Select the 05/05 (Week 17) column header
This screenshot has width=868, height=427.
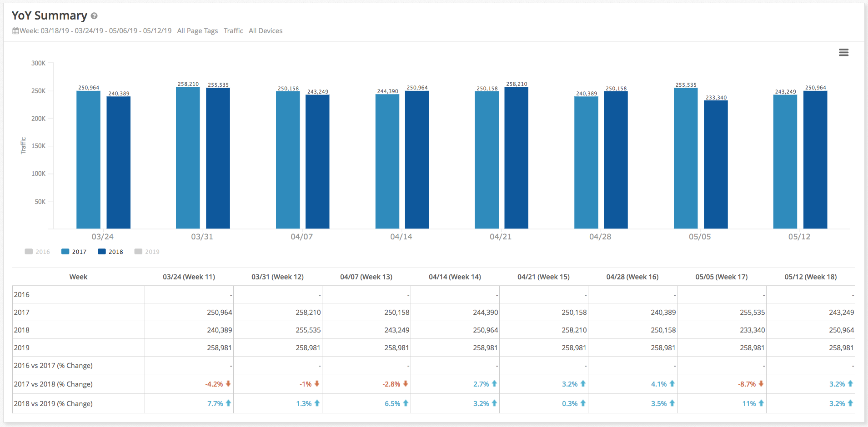722,277
